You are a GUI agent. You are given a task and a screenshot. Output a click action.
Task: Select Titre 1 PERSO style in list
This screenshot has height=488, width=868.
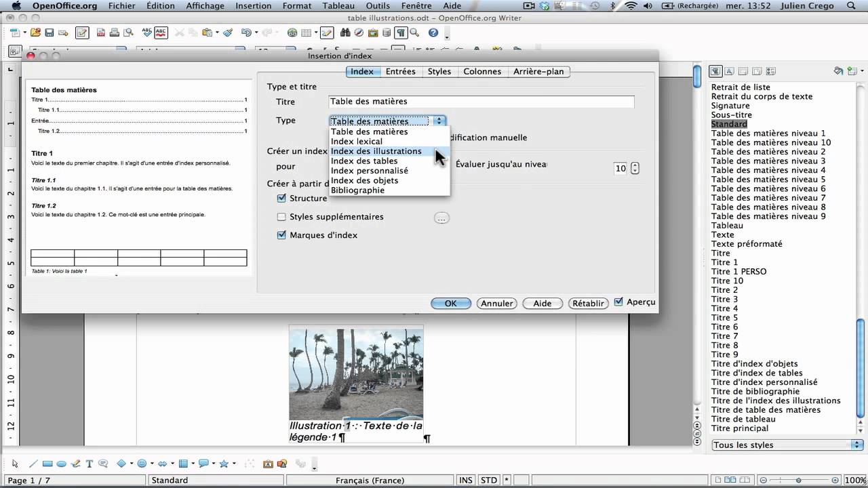click(x=738, y=271)
